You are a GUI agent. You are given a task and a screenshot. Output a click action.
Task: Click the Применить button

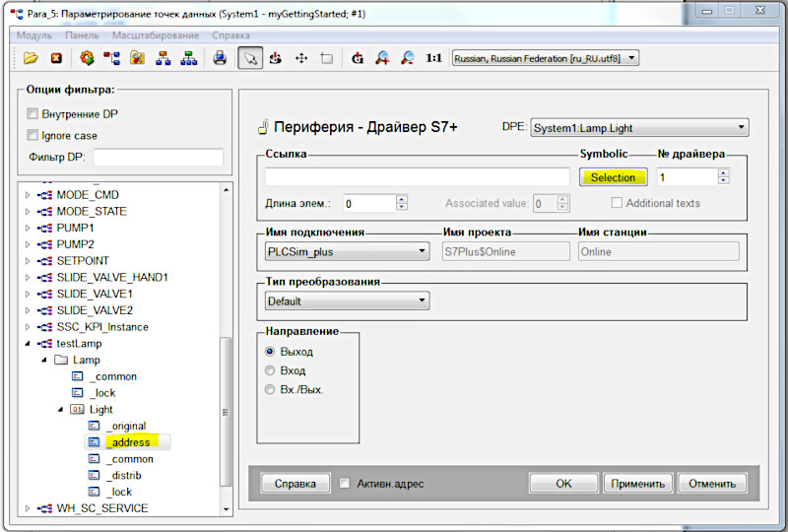click(x=637, y=483)
